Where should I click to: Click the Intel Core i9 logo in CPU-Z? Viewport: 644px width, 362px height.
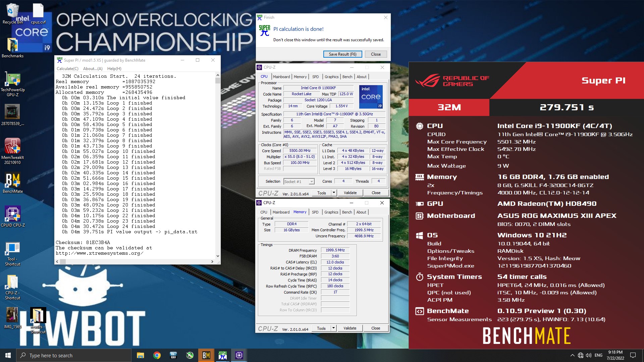pos(371,97)
